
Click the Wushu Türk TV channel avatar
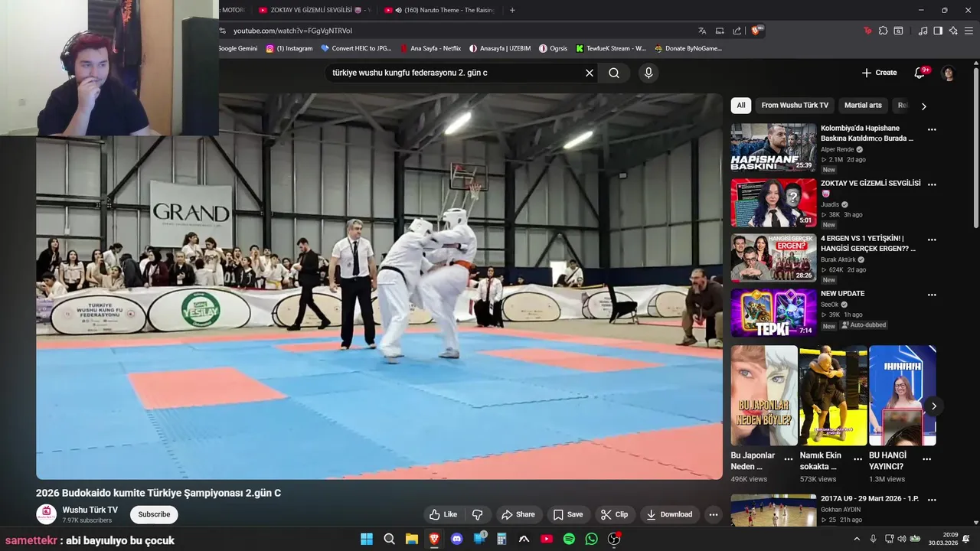(x=46, y=514)
